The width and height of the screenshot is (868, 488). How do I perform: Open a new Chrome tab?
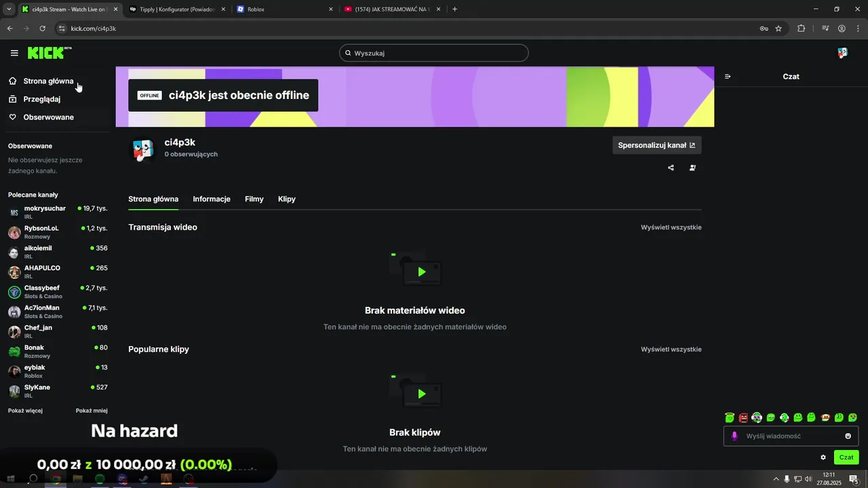pyautogui.click(x=454, y=9)
